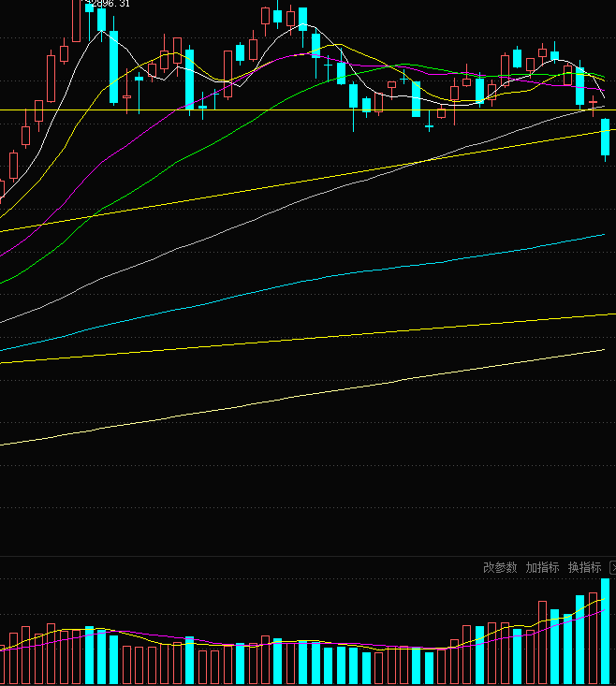Click 换指标 to switch indicator
Viewport: 616px width, 686px height.
(x=585, y=568)
